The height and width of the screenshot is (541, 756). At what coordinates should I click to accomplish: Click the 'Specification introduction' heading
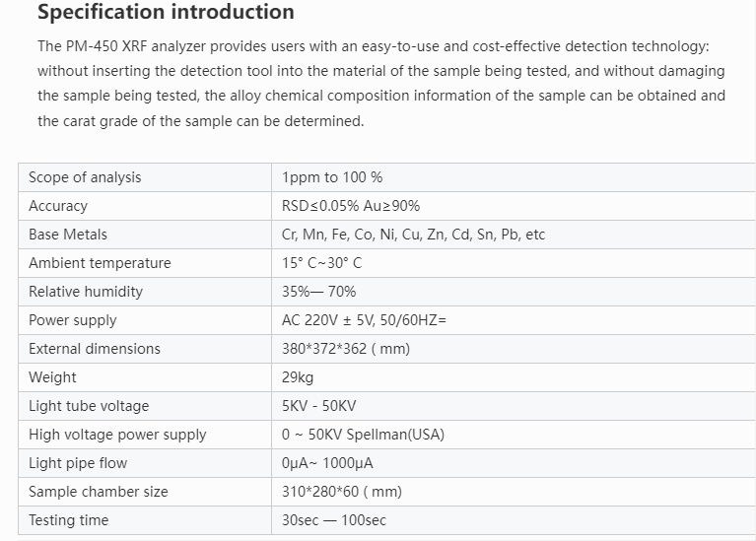(x=166, y=13)
